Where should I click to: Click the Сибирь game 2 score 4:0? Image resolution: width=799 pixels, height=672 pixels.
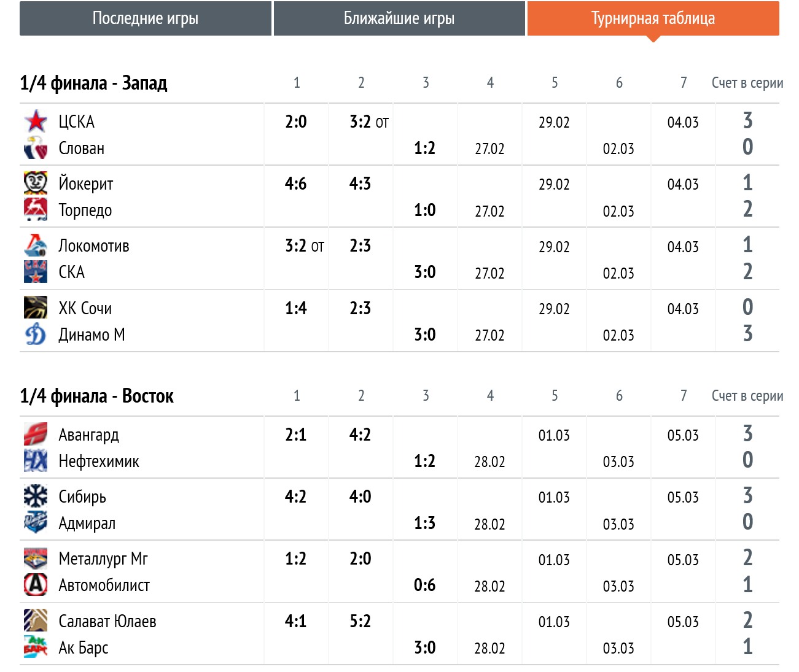coord(361,497)
